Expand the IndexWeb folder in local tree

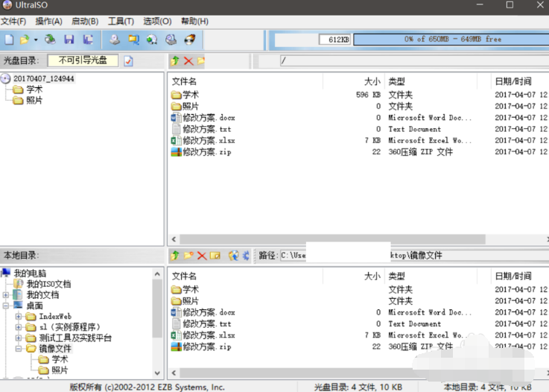pyautogui.click(x=19, y=317)
